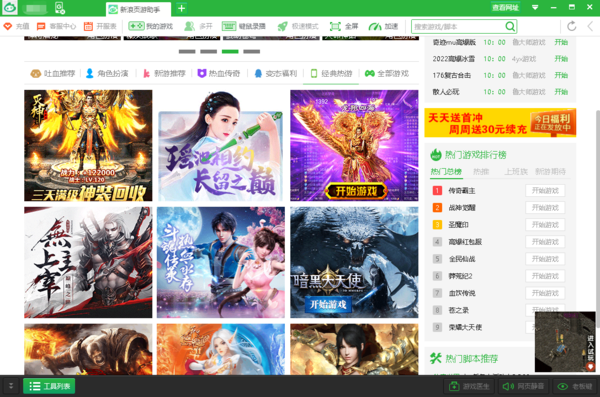Viewport: 600px width, 397px height.
Task: Click 开始 for 散人必玩 row
Action: (x=561, y=92)
